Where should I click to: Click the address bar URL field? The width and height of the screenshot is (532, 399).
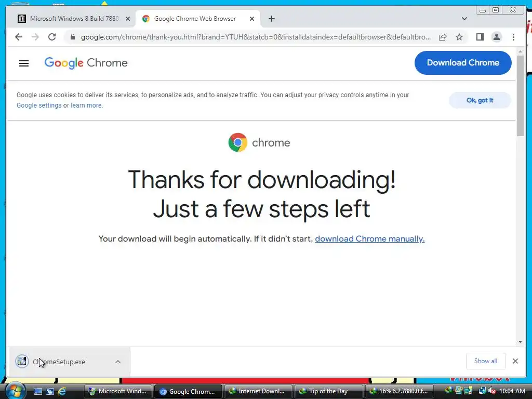pyautogui.click(x=256, y=37)
